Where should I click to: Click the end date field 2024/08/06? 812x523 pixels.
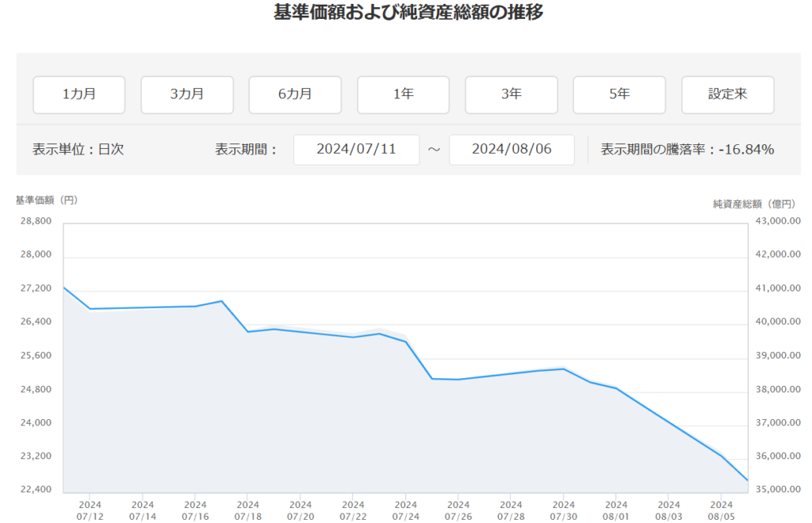pos(511,149)
